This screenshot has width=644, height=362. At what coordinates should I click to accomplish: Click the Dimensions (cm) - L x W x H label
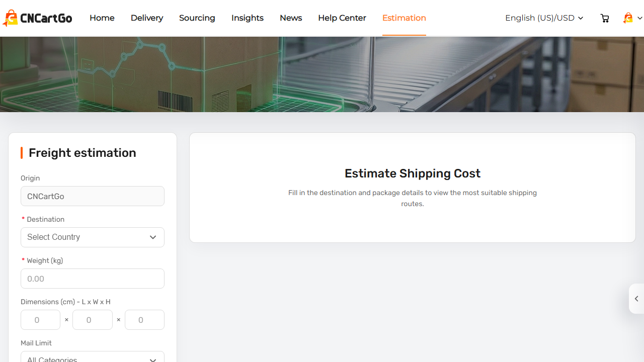pyautogui.click(x=65, y=302)
